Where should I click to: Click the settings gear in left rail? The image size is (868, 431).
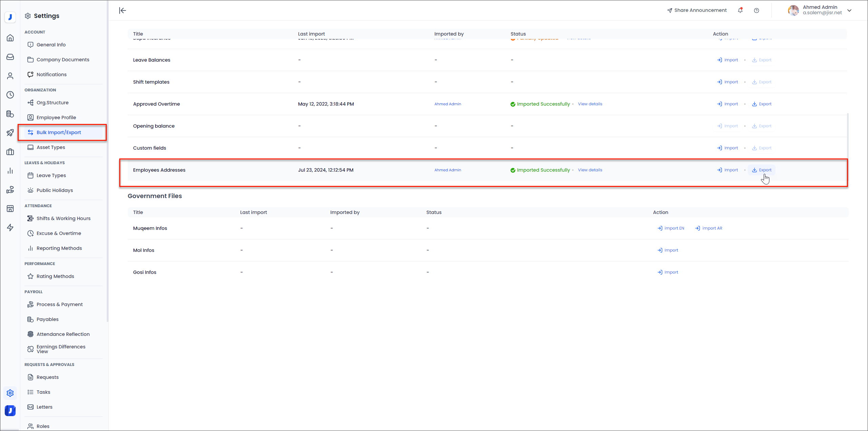10,393
